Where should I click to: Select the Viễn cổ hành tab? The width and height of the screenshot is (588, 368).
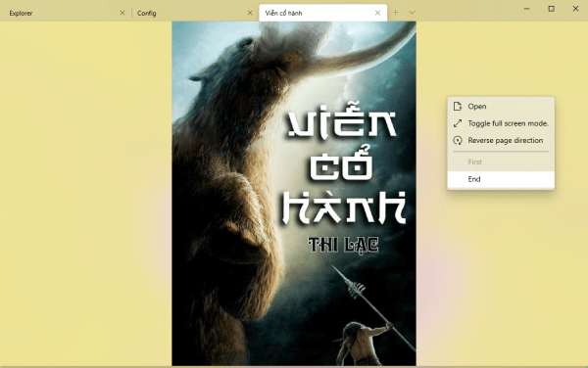click(x=322, y=13)
